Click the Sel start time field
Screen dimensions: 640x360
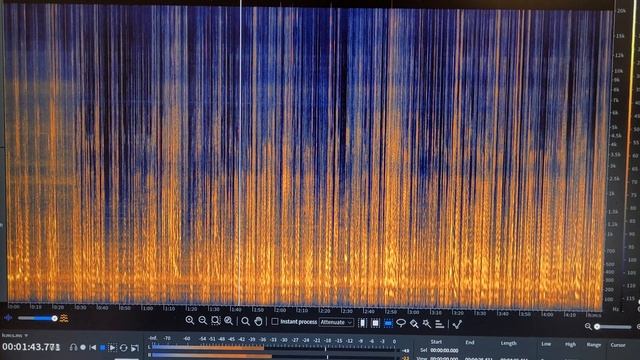click(x=444, y=351)
